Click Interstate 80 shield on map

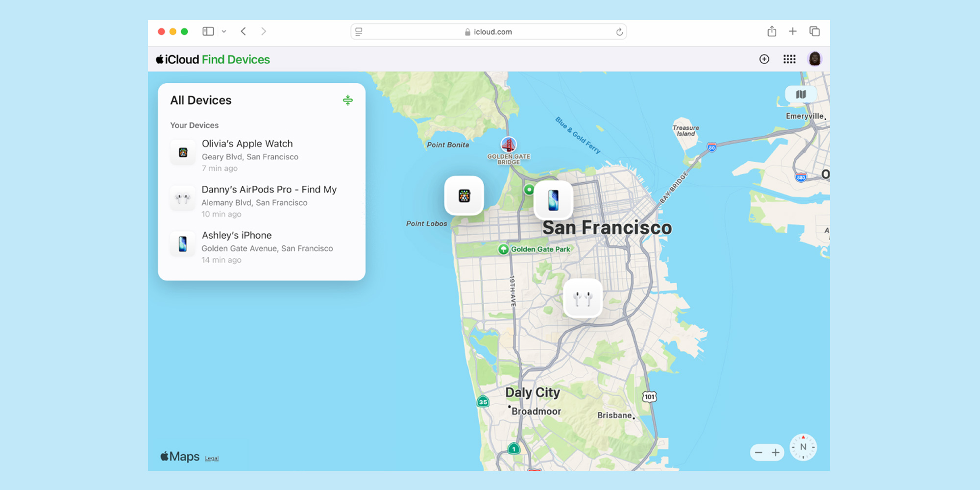click(711, 147)
